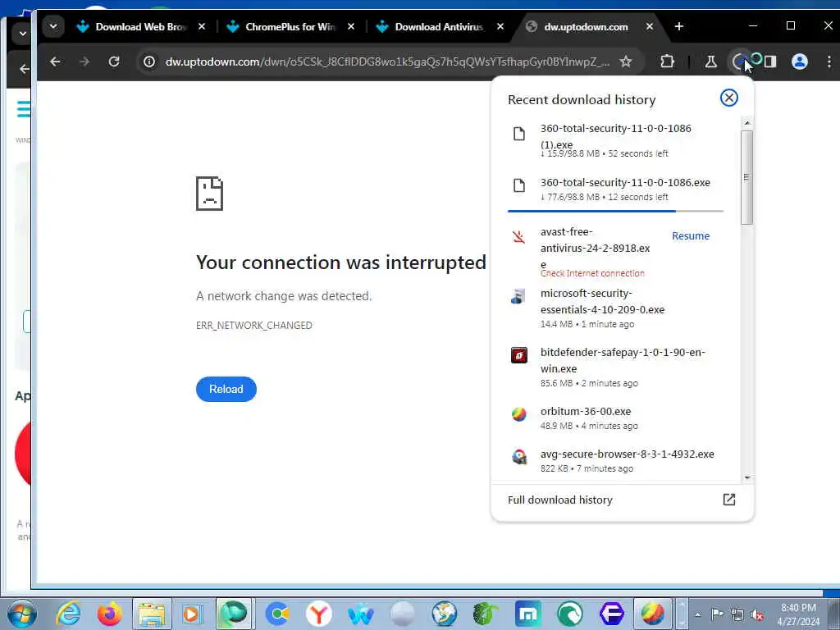Close the dw.uptodown.com tab
The image size is (840, 630).
click(x=650, y=26)
